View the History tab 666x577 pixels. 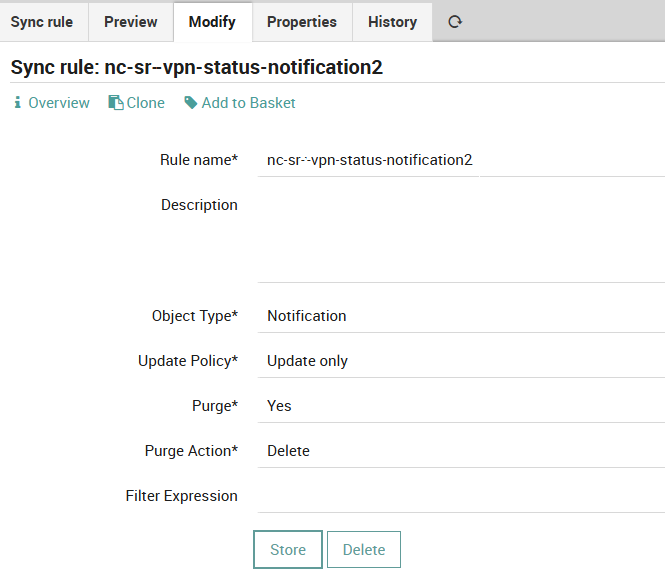click(x=392, y=21)
